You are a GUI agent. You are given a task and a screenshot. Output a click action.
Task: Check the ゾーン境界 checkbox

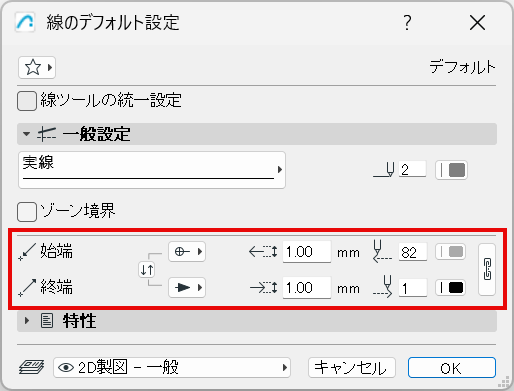27,212
